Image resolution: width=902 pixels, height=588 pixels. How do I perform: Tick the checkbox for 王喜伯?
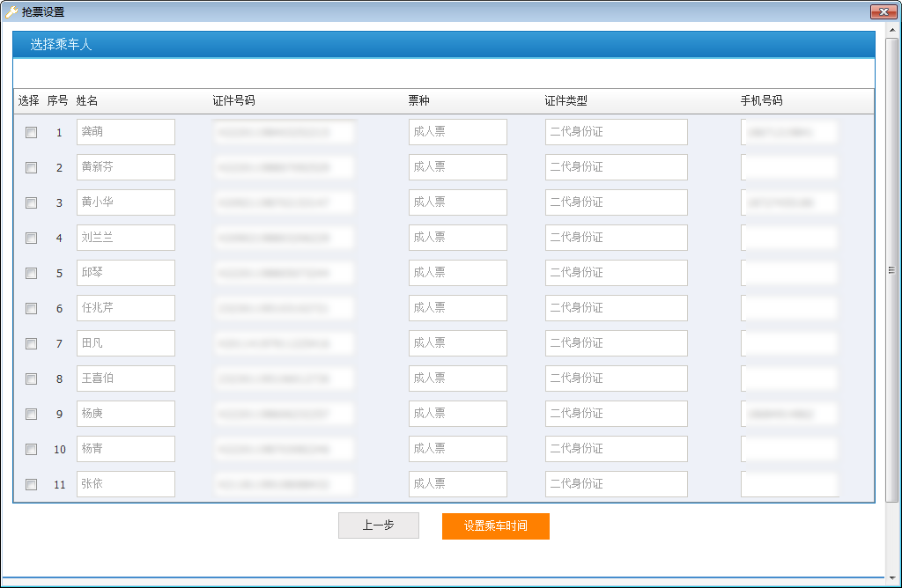click(31, 379)
